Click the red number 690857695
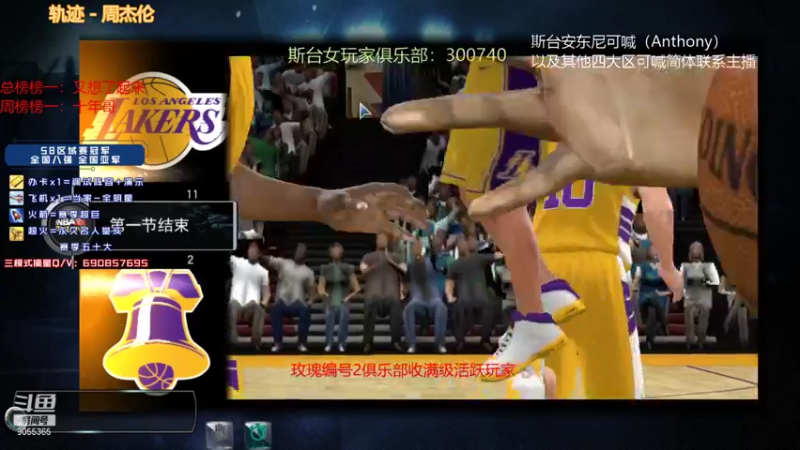This screenshot has width=800, height=450. tap(115, 263)
